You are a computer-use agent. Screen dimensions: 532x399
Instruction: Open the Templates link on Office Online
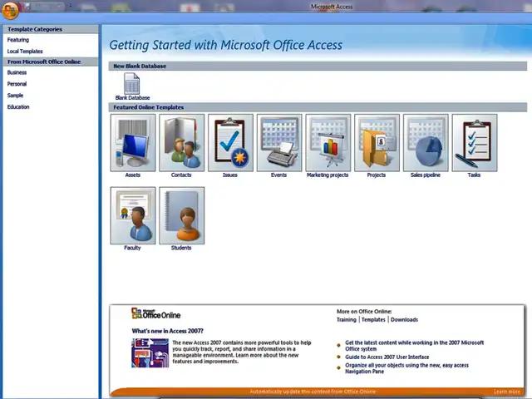coord(373,319)
